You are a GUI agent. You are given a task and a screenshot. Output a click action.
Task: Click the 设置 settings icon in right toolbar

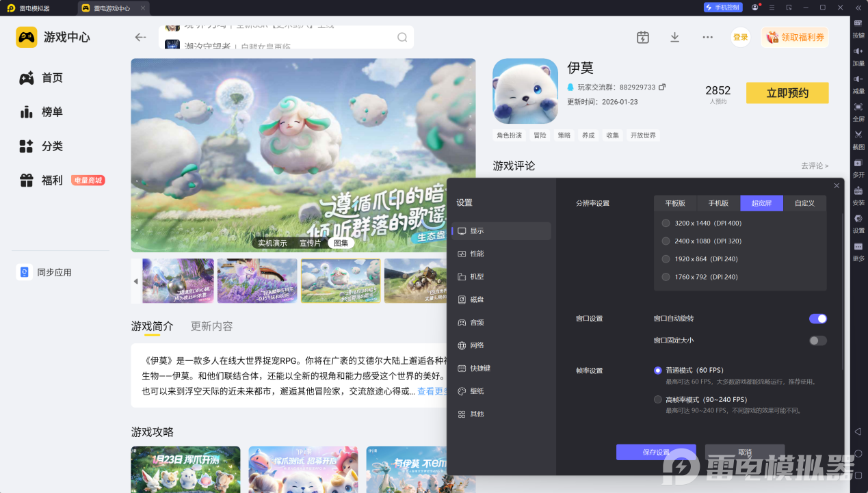click(858, 218)
